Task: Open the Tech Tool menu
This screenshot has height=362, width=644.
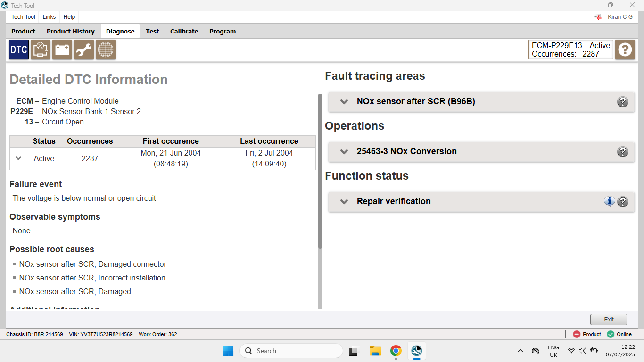Action: tap(23, 16)
